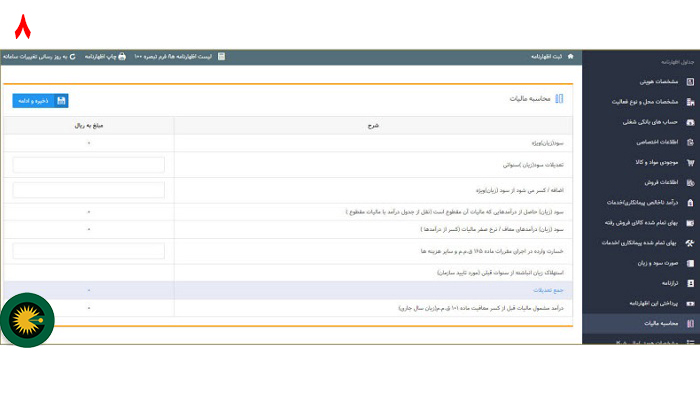The image size is (700, 393).
Task: Click the printer icon for چاپ اظهارنامه
Action: (122, 57)
